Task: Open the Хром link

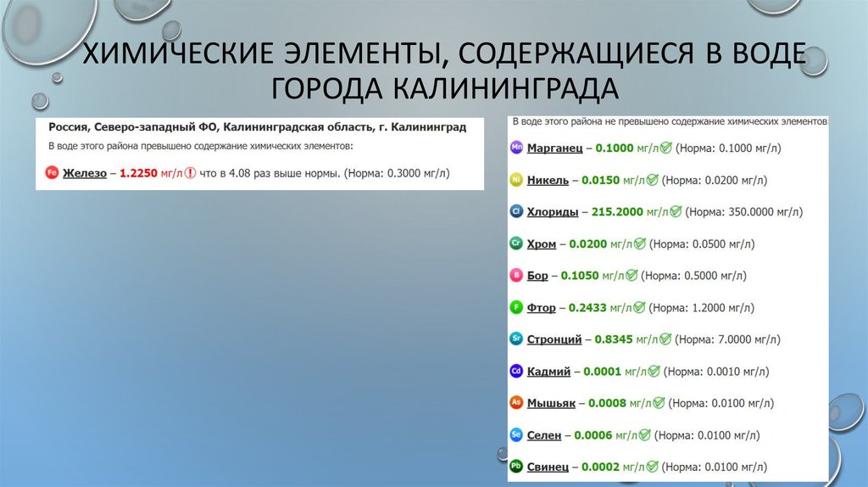Action: tap(542, 244)
